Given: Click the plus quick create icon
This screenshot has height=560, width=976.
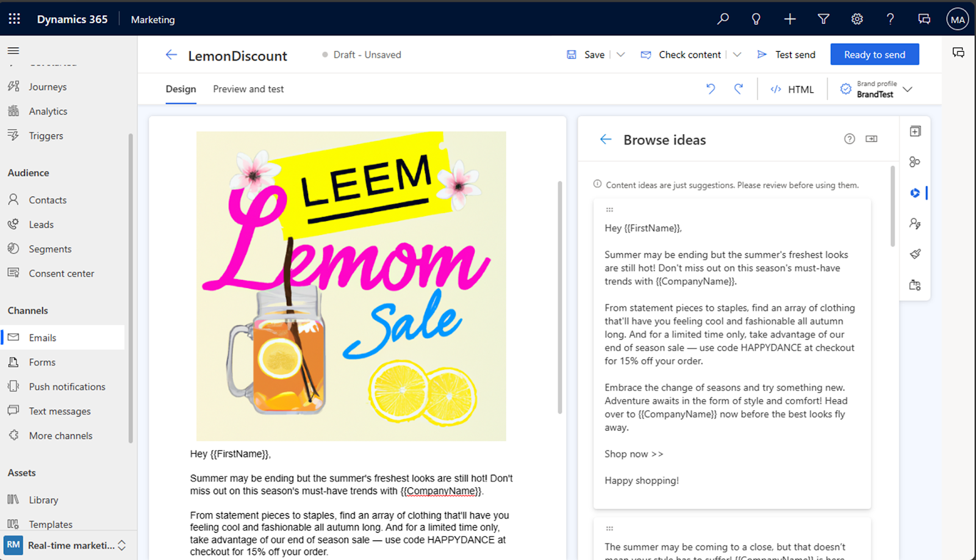Looking at the screenshot, I should click(x=790, y=19).
